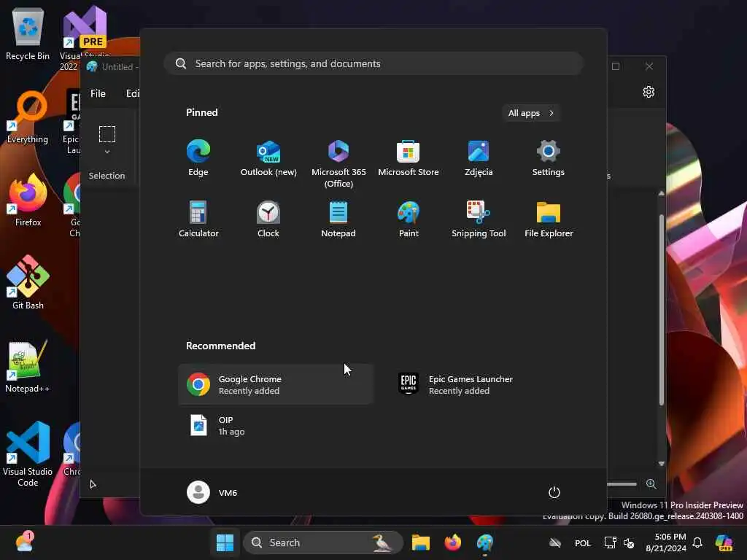
Task: Click the All apps button
Action: point(531,113)
